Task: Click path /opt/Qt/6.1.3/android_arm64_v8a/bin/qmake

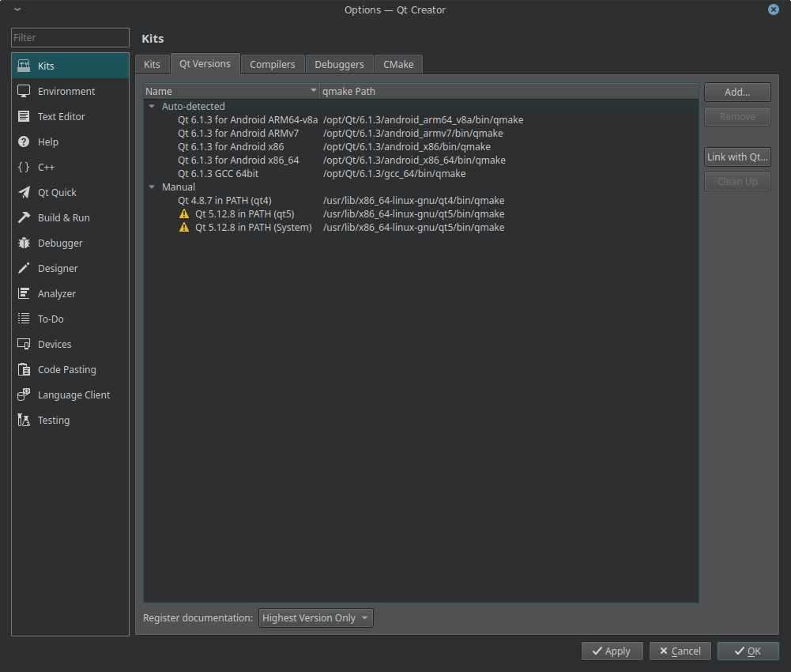Action: pyautogui.click(x=424, y=120)
